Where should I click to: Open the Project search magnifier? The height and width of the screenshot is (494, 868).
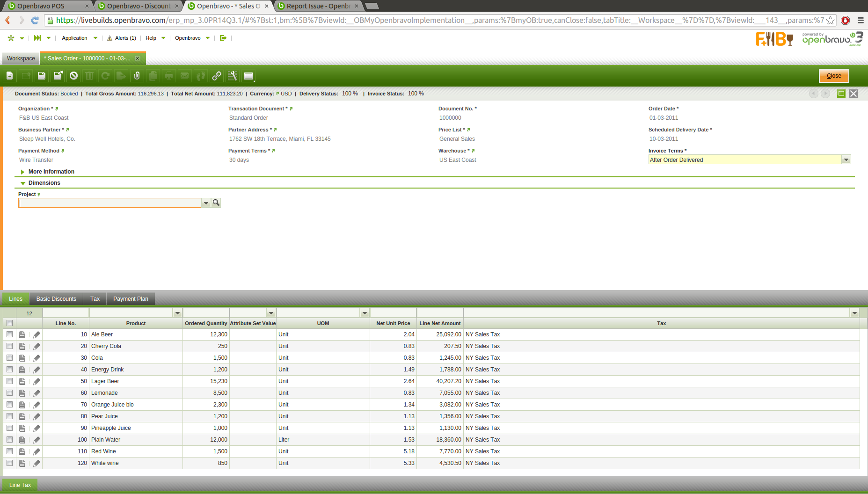[216, 203]
